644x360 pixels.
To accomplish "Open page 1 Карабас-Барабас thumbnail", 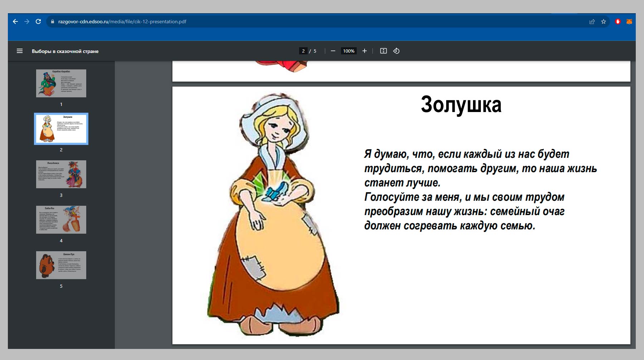I will (61, 83).
